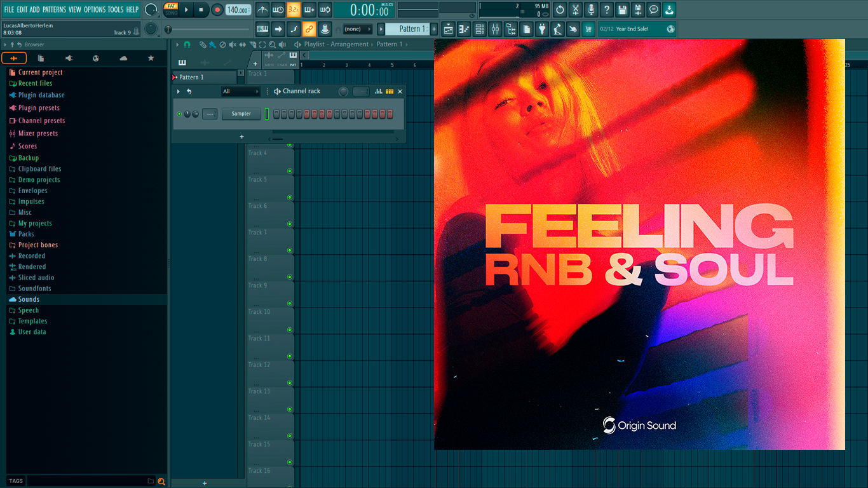Open the Playlist view icon
The image size is (868, 488).
[449, 29]
